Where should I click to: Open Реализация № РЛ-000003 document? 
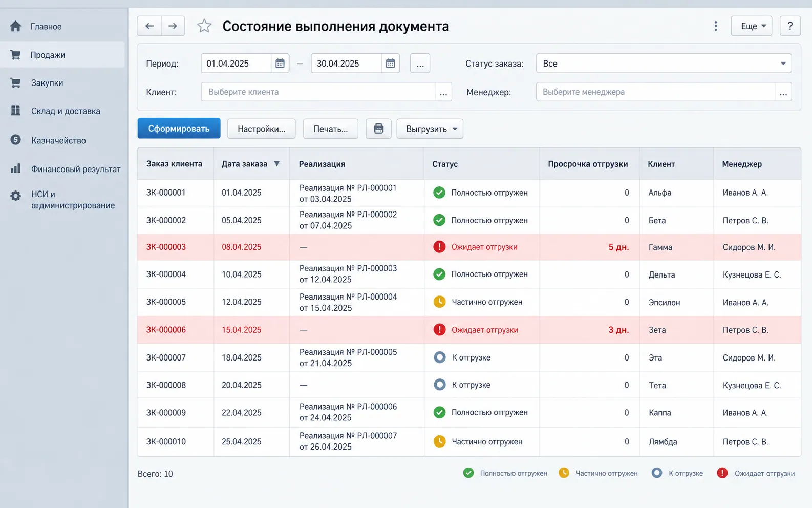[x=348, y=274]
